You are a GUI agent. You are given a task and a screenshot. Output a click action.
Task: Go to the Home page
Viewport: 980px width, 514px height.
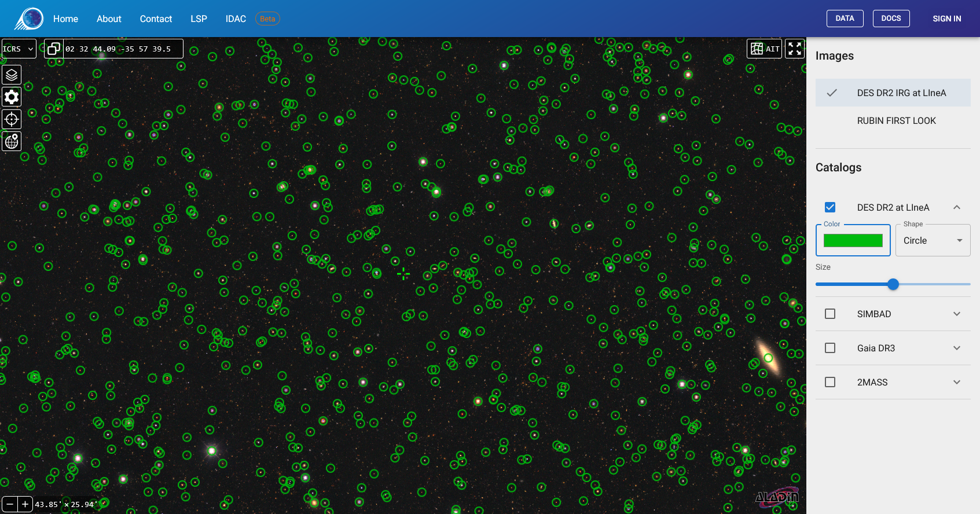[x=65, y=19]
